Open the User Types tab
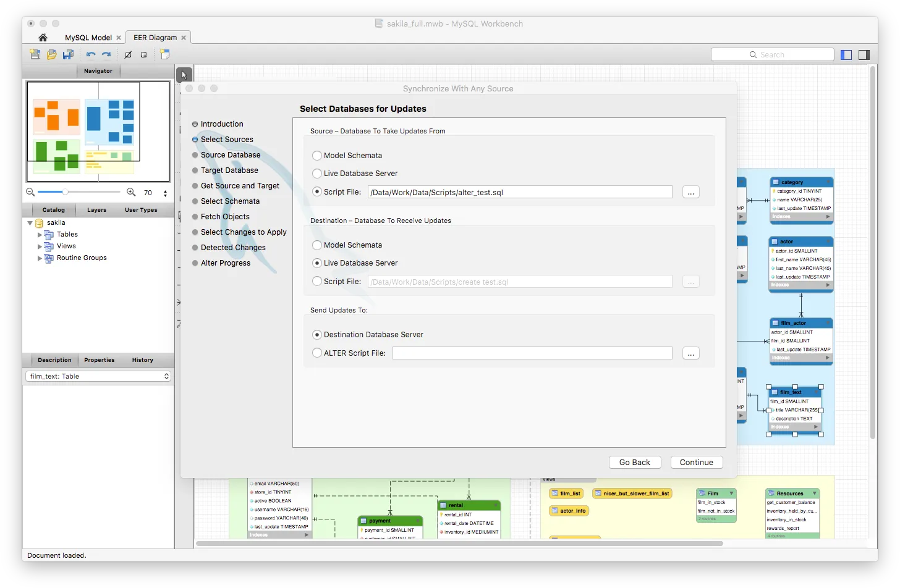This screenshot has width=900, height=588. coord(141,210)
